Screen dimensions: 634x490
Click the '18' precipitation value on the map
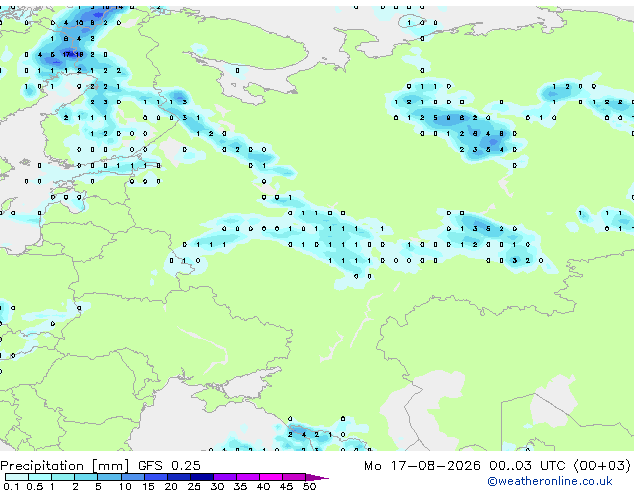pyautogui.click(x=79, y=54)
